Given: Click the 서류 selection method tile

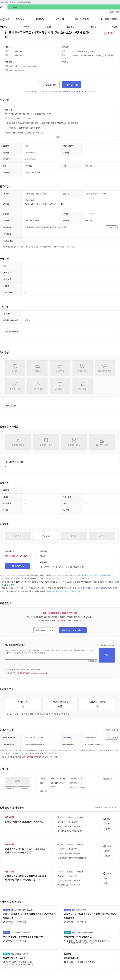Looking at the screenshot, I should 18,536.
